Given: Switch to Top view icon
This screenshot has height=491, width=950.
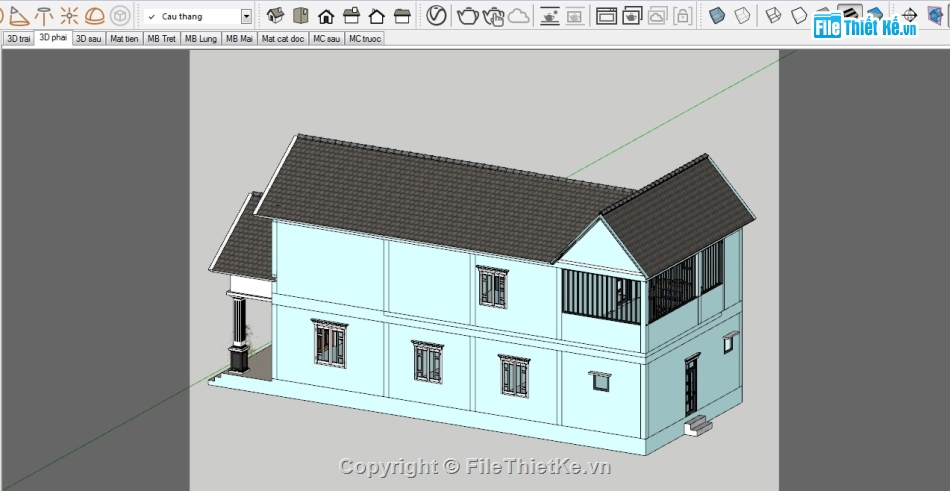Looking at the screenshot, I should [x=301, y=16].
